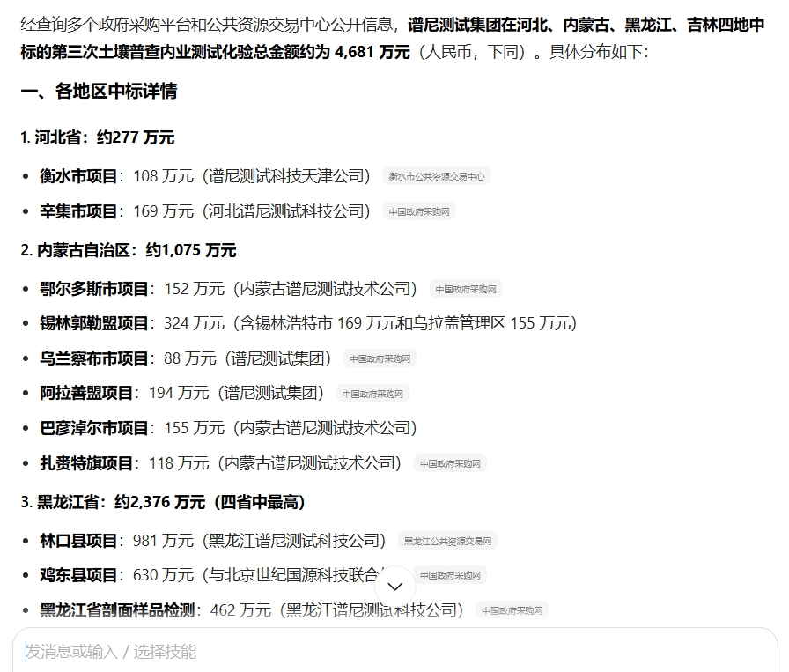The width and height of the screenshot is (789, 672).
Task: Click the bold text 林口县项目
Action: [78, 541]
